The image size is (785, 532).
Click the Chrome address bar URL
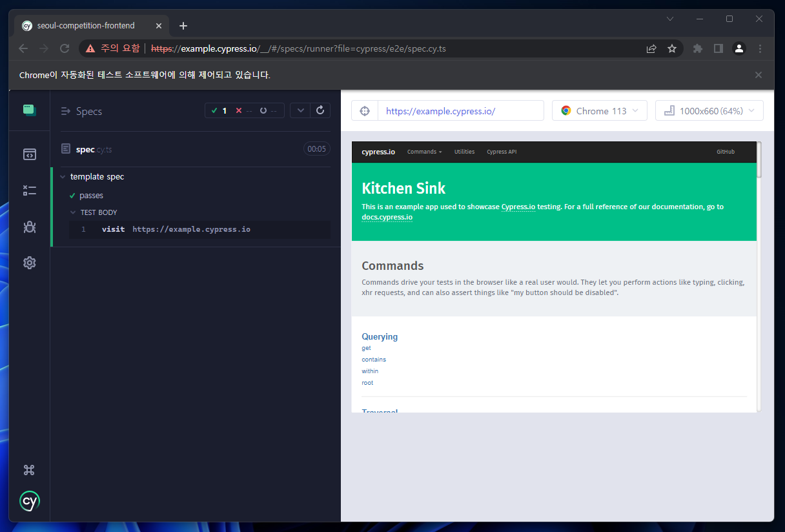pos(298,48)
